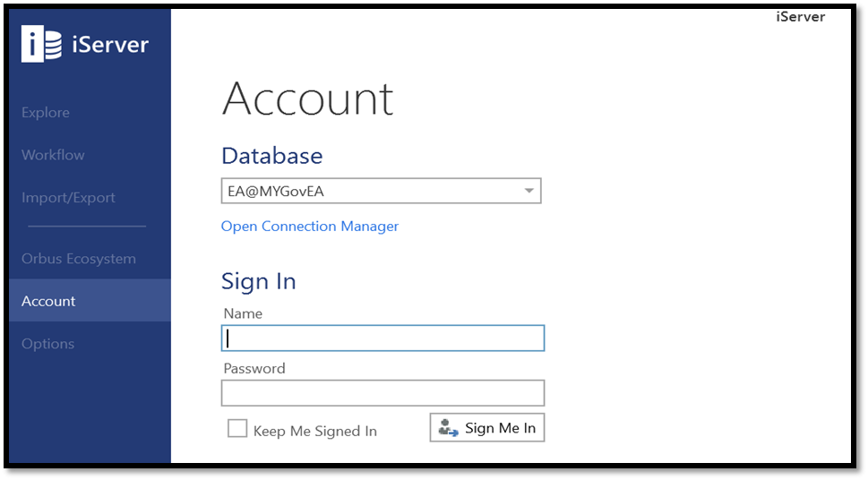
Task: Click the Sign Me In button
Action: click(x=487, y=427)
